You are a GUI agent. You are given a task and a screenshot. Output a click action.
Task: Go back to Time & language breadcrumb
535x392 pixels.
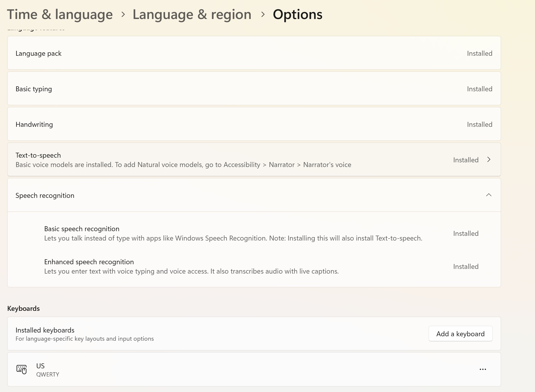click(x=60, y=14)
